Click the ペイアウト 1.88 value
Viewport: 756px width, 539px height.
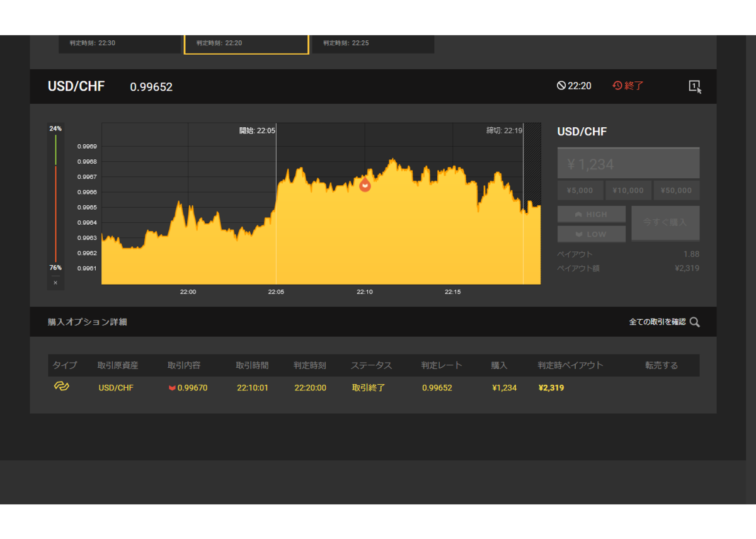coord(691,254)
